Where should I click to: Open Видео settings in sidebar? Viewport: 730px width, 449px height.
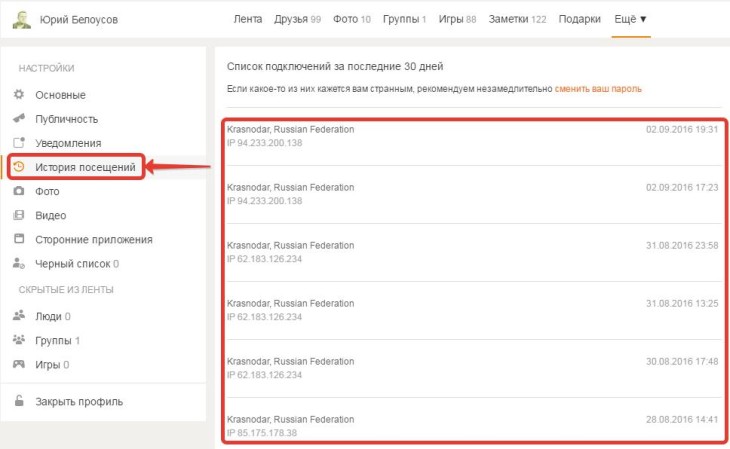coord(51,216)
